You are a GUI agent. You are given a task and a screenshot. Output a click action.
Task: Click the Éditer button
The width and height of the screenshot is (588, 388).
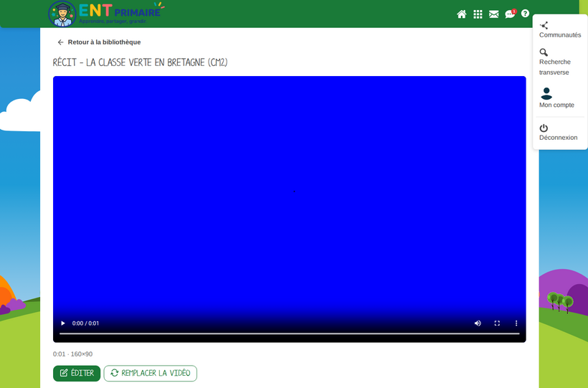click(x=77, y=374)
